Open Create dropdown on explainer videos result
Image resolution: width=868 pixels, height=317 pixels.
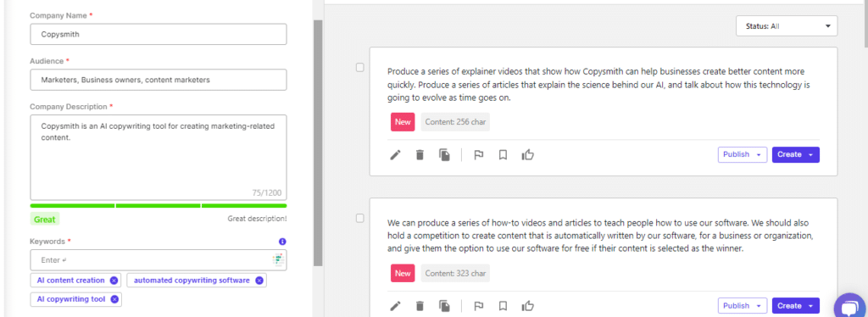point(795,155)
